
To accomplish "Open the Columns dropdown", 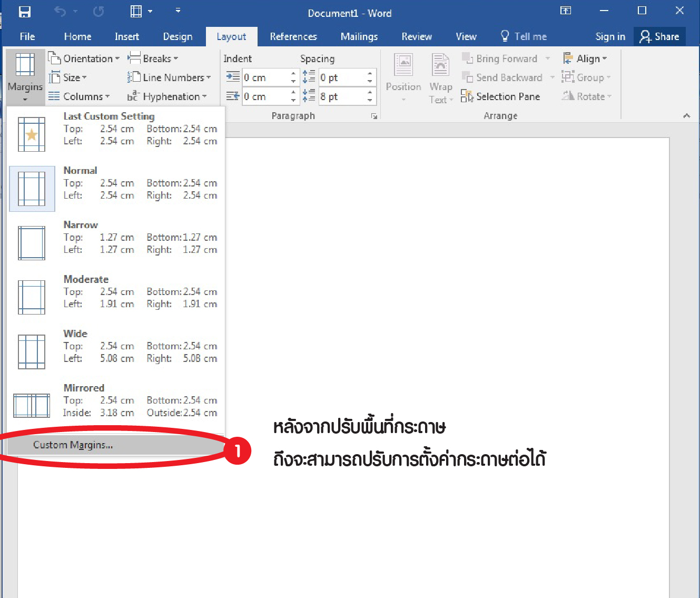I will [x=80, y=96].
